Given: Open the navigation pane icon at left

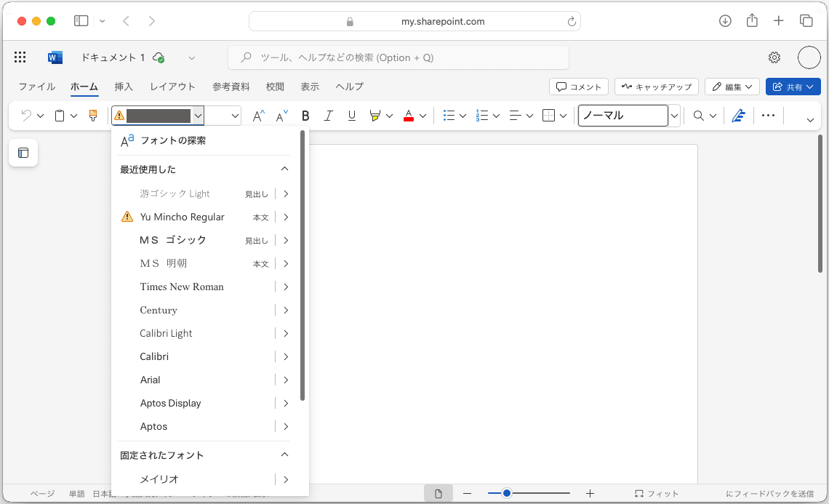Looking at the screenshot, I should [23, 153].
